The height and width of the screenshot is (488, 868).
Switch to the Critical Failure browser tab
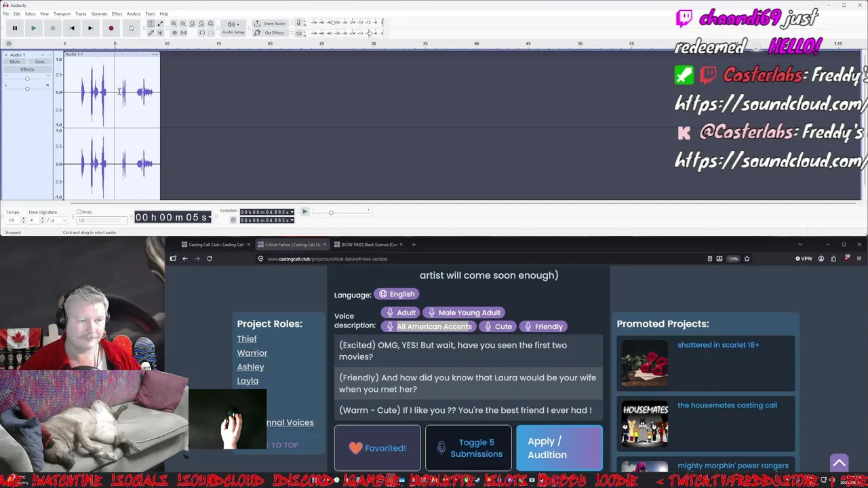293,245
